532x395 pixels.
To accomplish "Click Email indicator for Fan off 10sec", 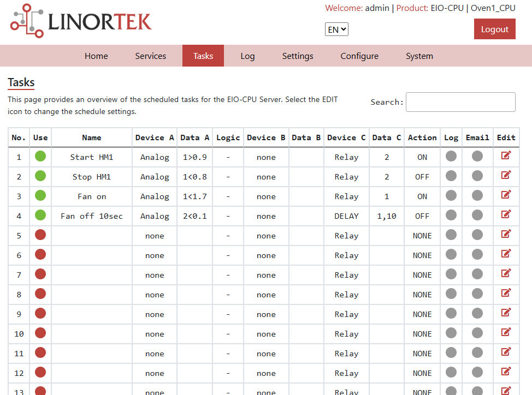I will pos(477,215).
